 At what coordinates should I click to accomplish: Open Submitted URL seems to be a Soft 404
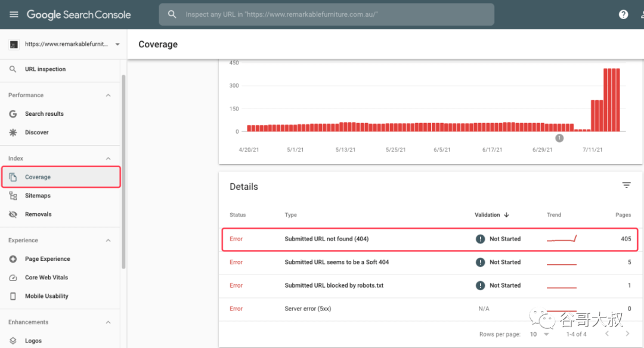pyautogui.click(x=430, y=263)
